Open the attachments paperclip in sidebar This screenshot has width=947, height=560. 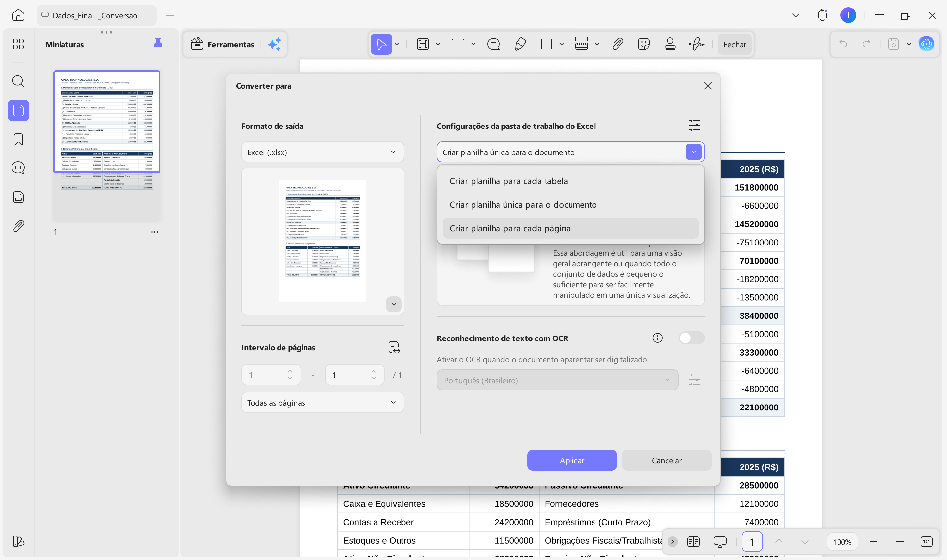[x=18, y=226]
